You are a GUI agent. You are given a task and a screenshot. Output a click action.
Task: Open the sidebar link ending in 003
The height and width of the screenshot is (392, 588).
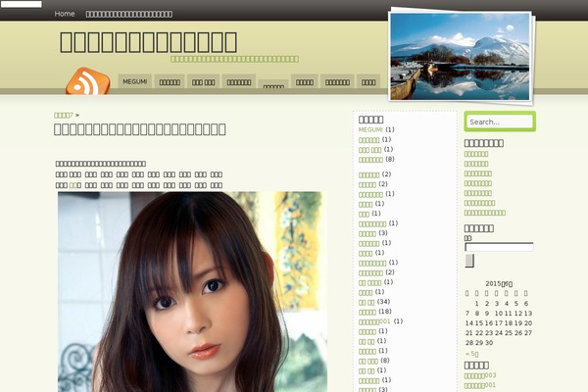click(x=480, y=375)
